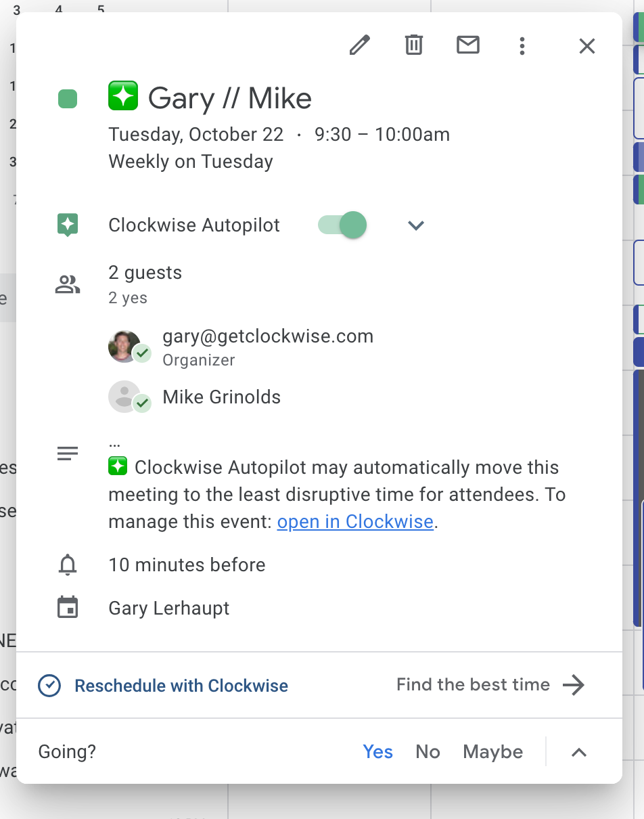This screenshot has width=644, height=819.
Task: Click 'Tuesday, October 22' date text
Action: (x=196, y=135)
